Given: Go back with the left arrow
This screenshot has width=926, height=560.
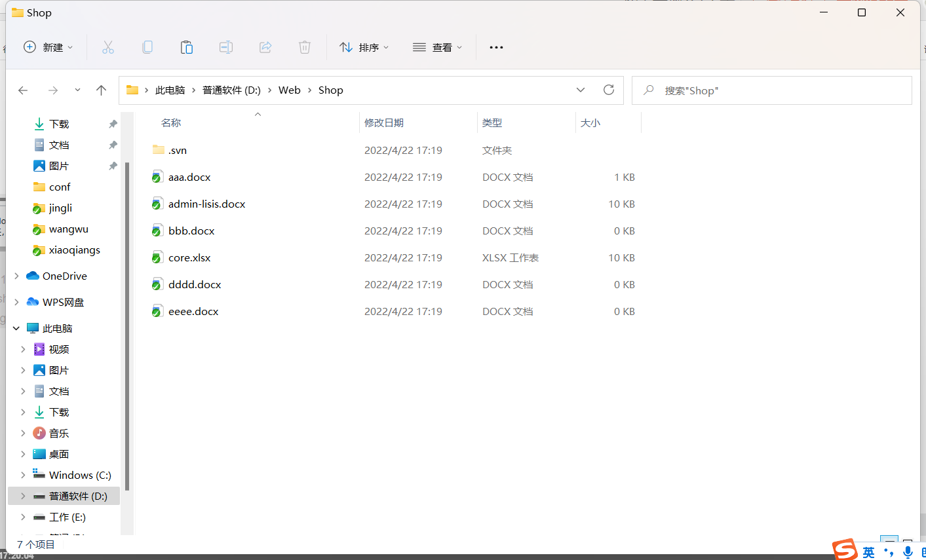Looking at the screenshot, I should pyautogui.click(x=23, y=90).
